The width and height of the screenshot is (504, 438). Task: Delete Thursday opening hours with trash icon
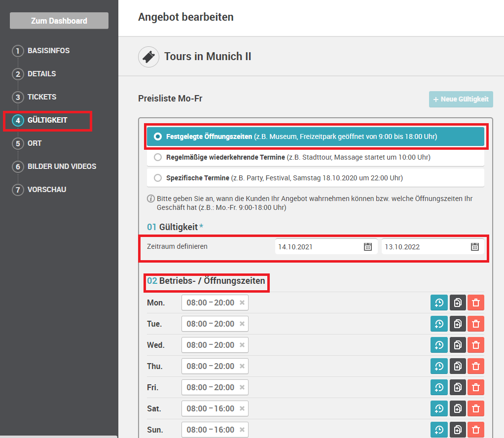click(476, 366)
